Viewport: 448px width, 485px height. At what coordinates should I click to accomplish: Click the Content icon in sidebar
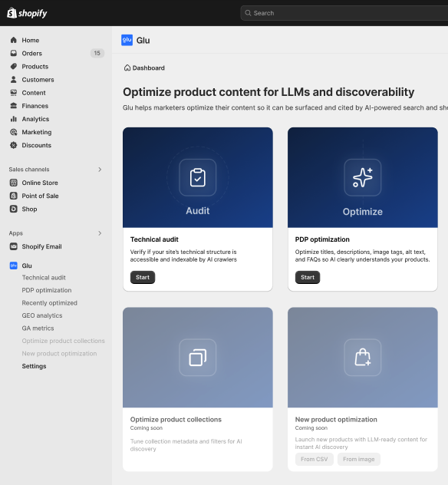13,93
